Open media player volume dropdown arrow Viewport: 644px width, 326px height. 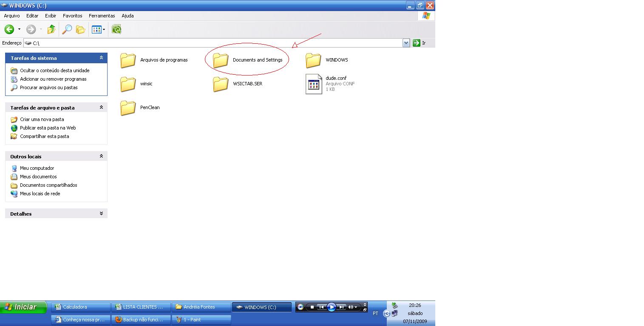click(356, 307)
